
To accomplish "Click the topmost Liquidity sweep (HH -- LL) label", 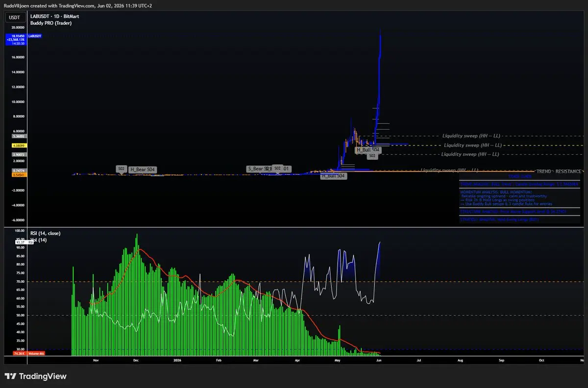I will [471, 136].
